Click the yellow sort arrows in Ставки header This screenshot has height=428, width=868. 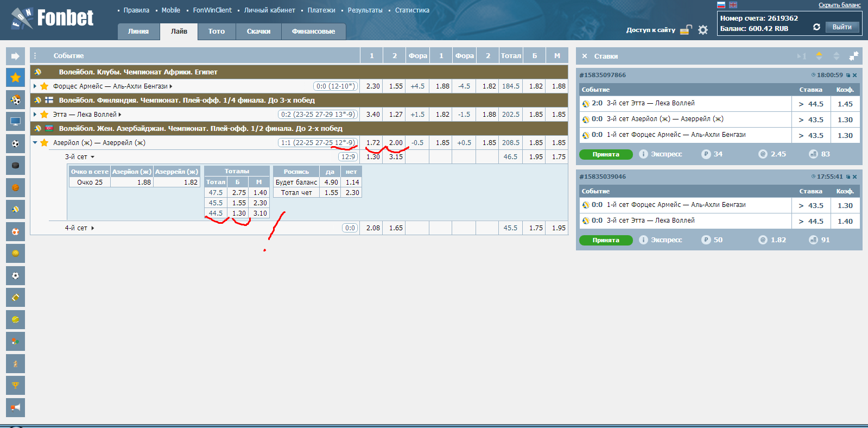(x=819, y=56)
